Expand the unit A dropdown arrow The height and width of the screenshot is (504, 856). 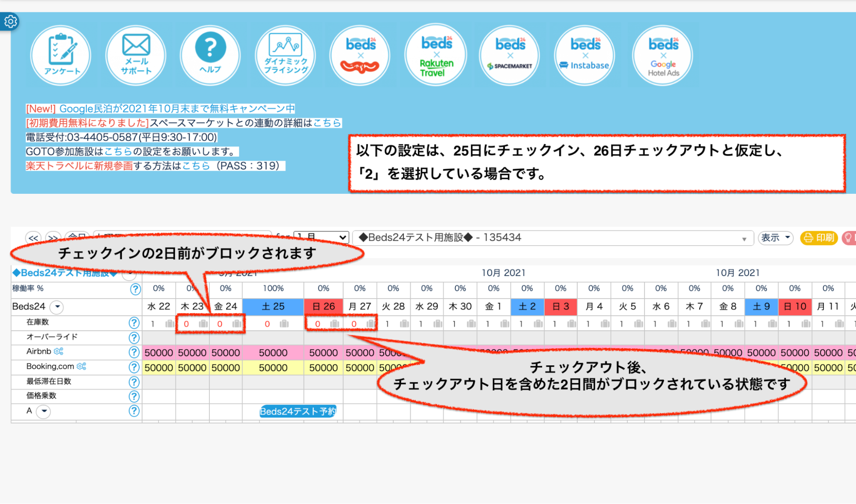(x=43, y=412)
